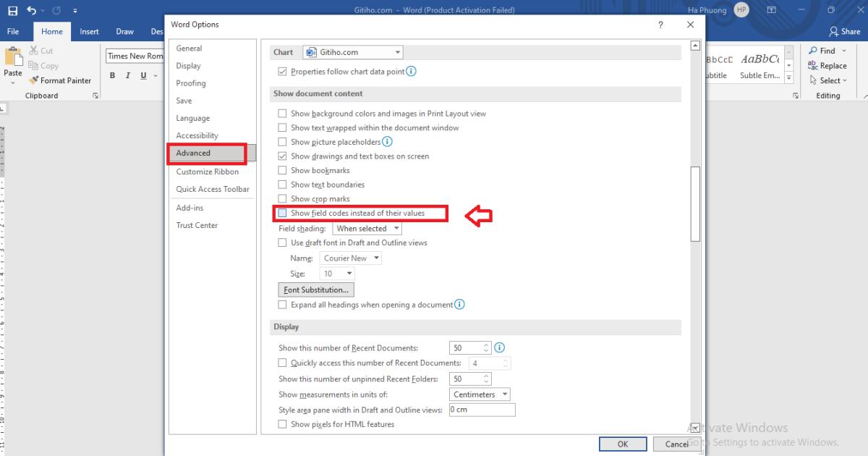Enable Use draft font in Draft and Outline views
868x456 pixels.
pyautogui.click(x=283, y=243)
